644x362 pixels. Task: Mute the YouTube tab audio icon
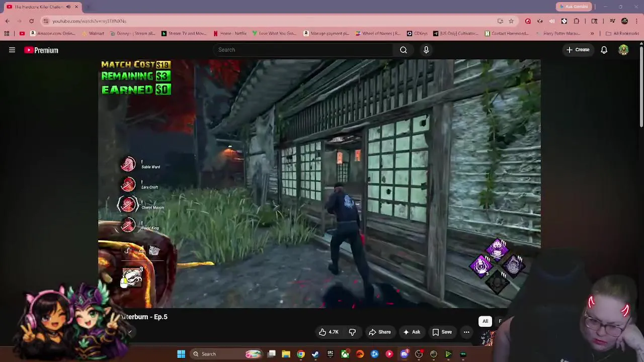68,7
